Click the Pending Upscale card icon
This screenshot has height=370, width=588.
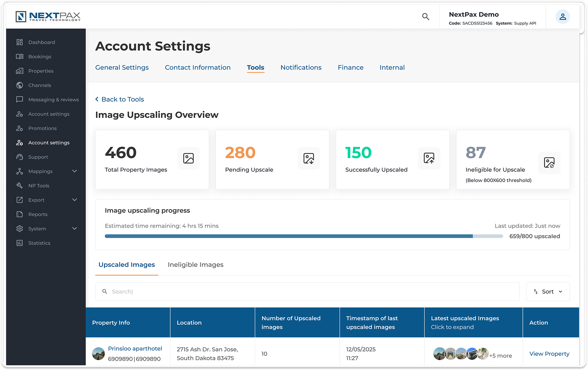click(309, 158)
